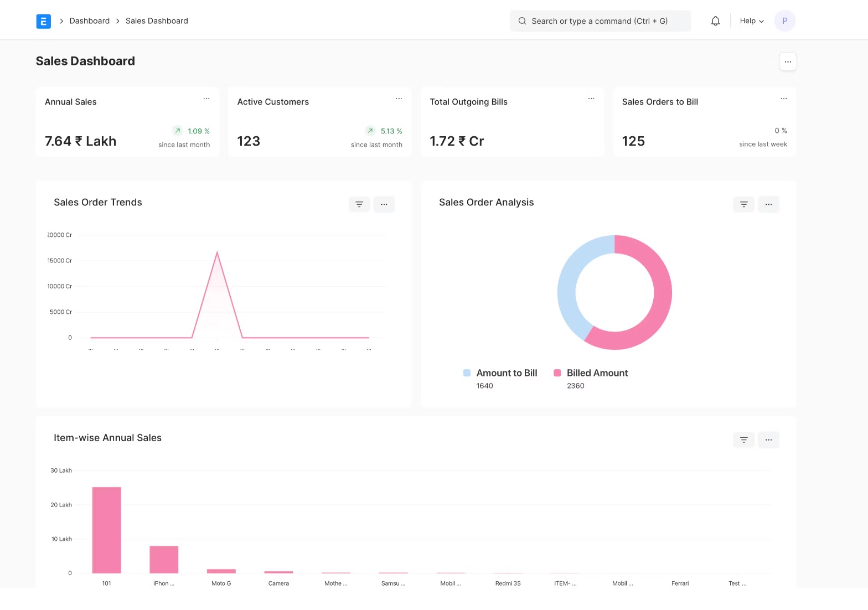Open filter icon on Item-wise Annual Sales
Screen dimensions: 868x610
pyautogui.click(x=743, y=440)
